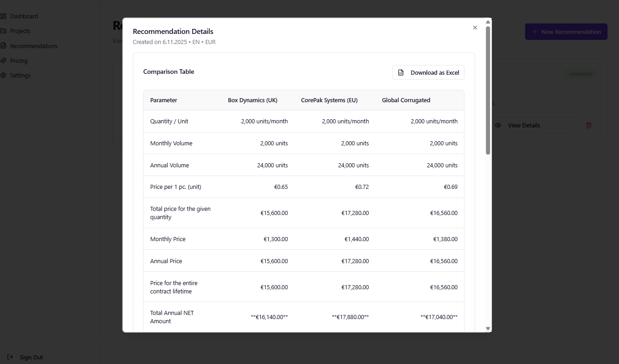Click the View Details button
The image size is (619, 364).
point(523,125)
